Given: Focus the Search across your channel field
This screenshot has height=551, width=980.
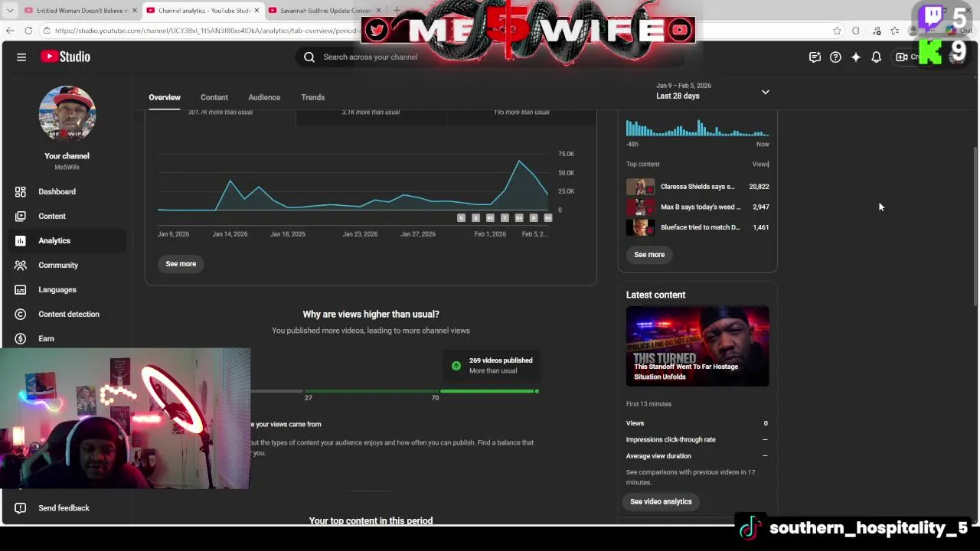Looking at the screenshot, I should 490,57.
